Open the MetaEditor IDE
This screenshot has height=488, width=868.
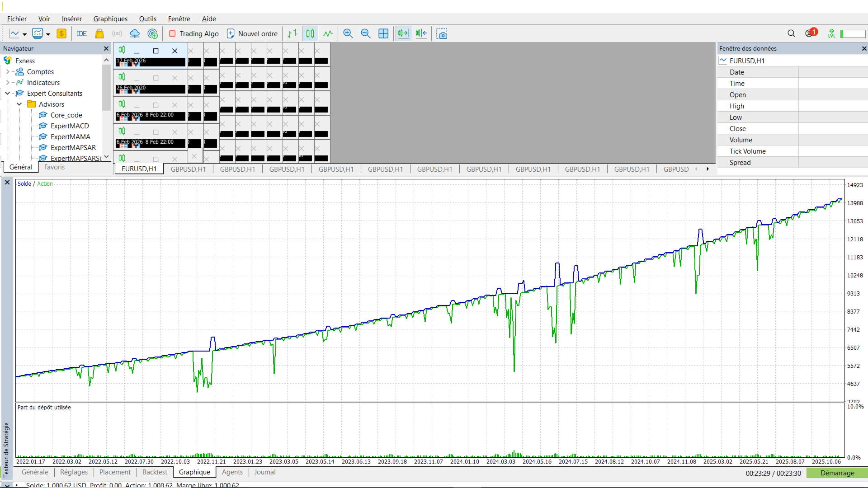[81, 33]
